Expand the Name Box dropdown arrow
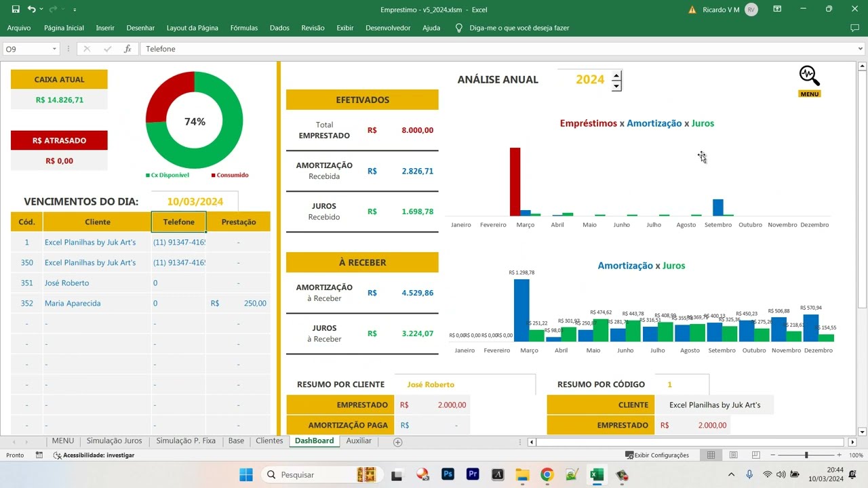Viewport: 868px width, 488px height. pyautogui.click(x=54, y=49)
